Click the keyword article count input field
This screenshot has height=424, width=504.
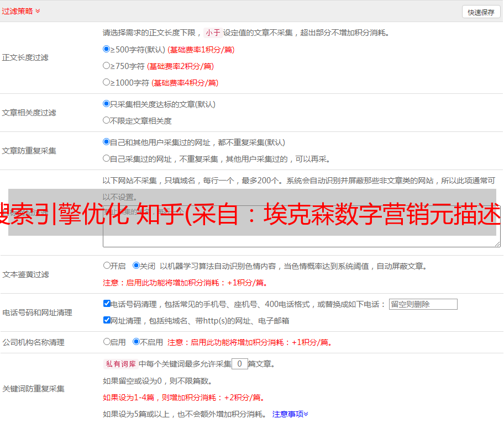click(x=239, y=364)
